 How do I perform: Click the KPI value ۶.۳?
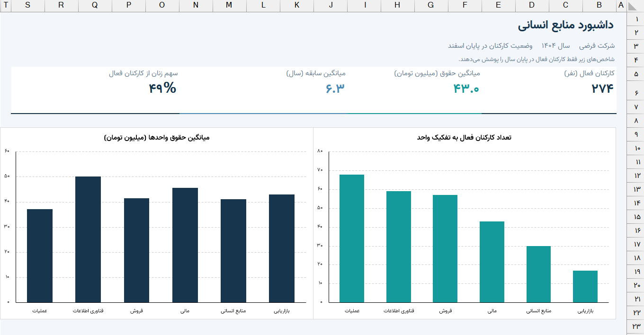coord(336,88)
